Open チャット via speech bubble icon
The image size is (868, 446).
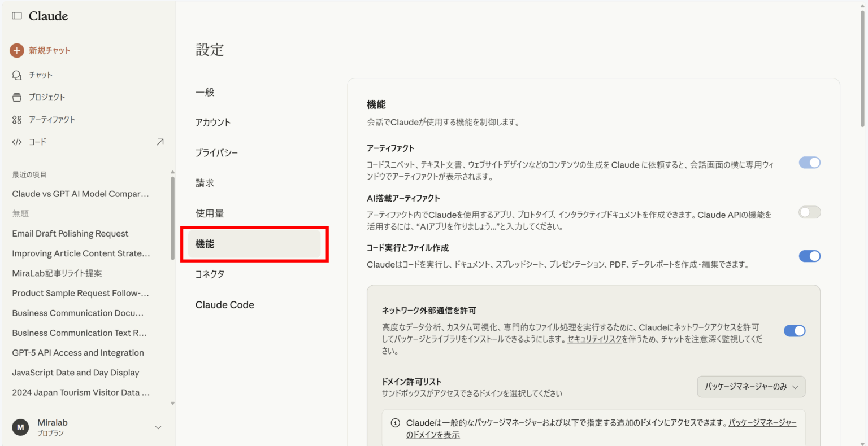17,75
